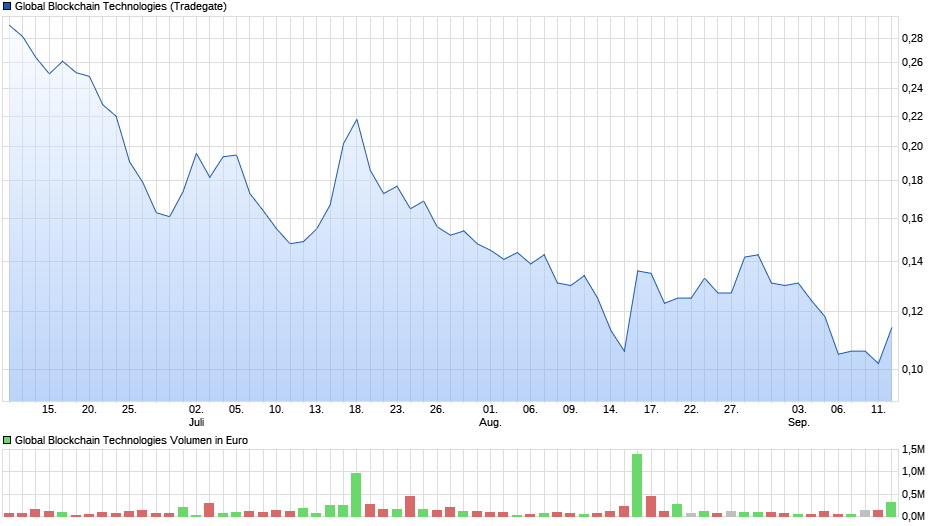Click the price line peak above the 18. label
940x526 pixels.
coord(357,119)
